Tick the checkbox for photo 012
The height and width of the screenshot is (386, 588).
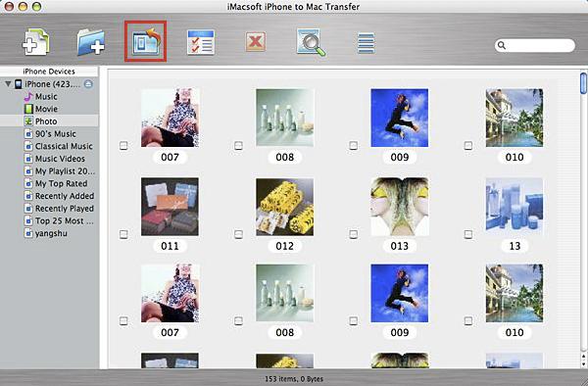point(238,234)
